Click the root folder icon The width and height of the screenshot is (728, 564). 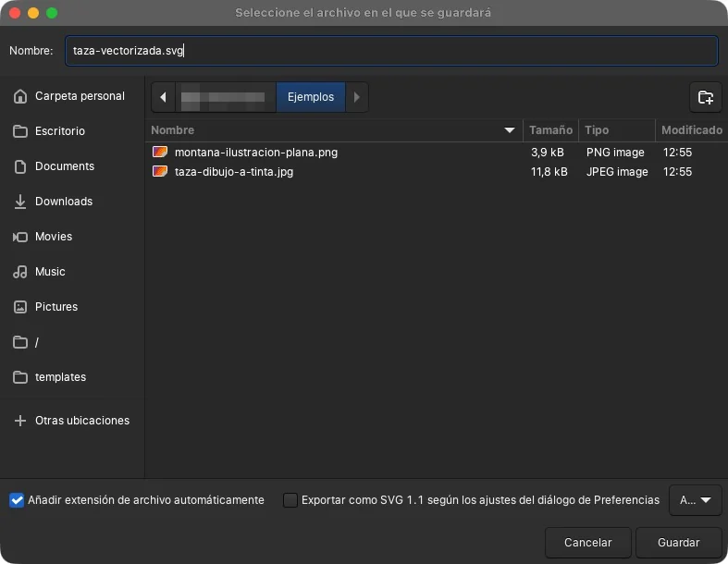click(x=20, y=342)
